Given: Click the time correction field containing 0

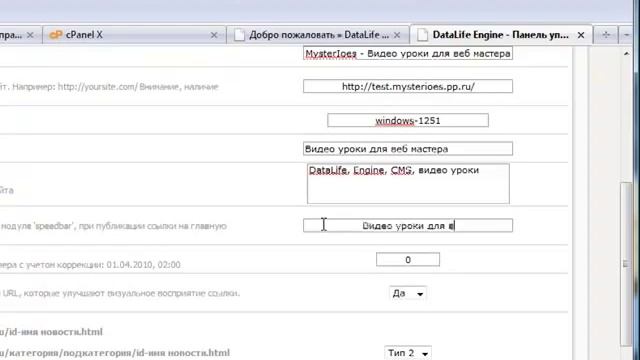Looking at the screenshot, I should (x=408, y=260).
